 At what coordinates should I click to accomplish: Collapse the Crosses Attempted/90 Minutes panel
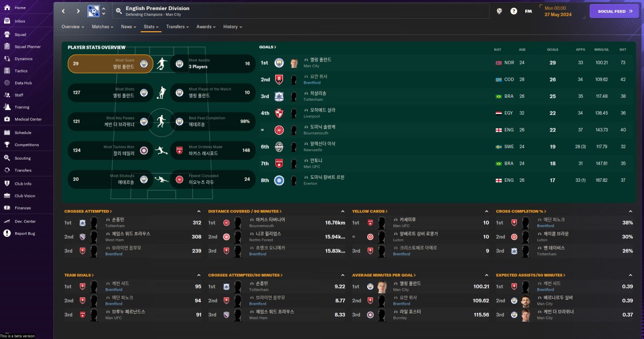pyautogui.click(x=343, y=276)
